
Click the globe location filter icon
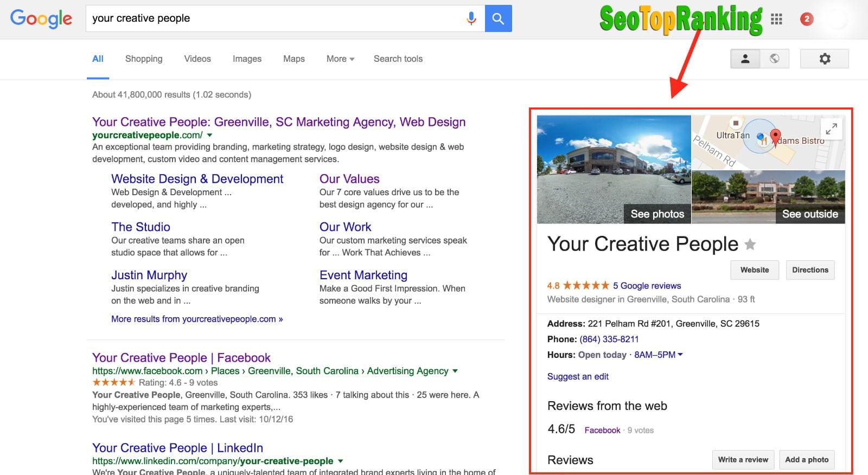(x=775, y=59)
